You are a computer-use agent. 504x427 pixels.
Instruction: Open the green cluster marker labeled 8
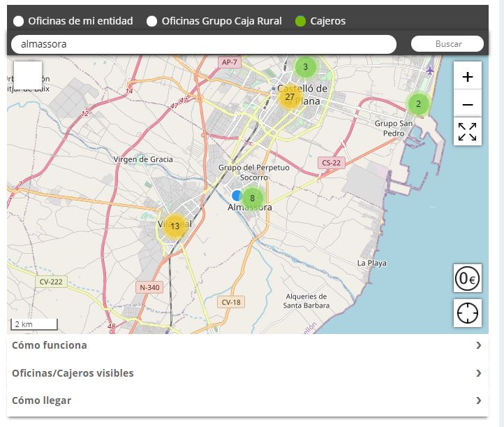coord(253,198)
